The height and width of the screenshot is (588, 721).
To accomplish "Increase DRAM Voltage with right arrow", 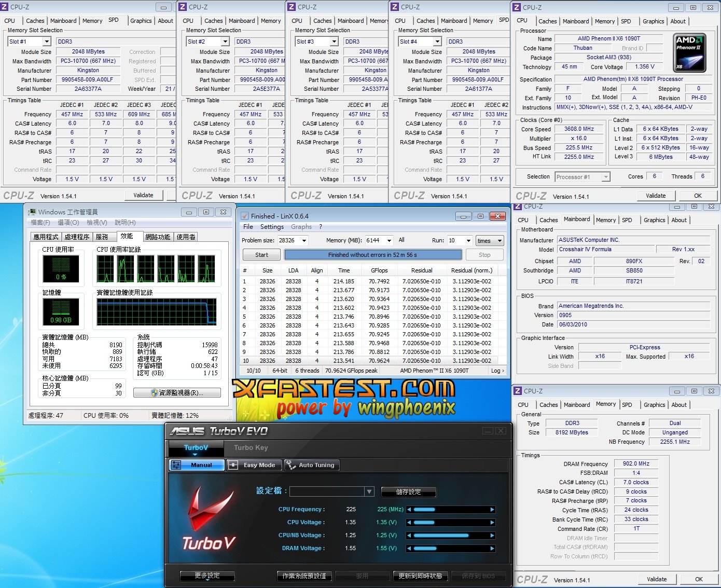I will click(x=492, y=549).
